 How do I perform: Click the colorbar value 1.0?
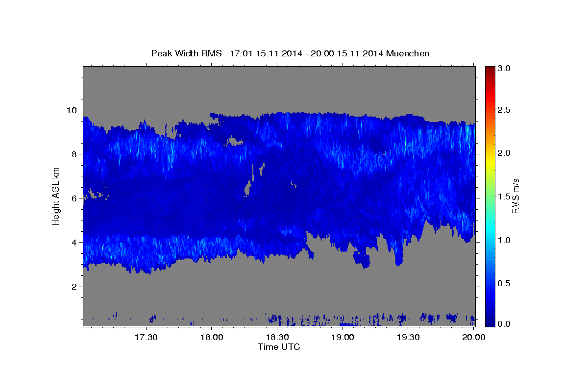tap(504, 240)
